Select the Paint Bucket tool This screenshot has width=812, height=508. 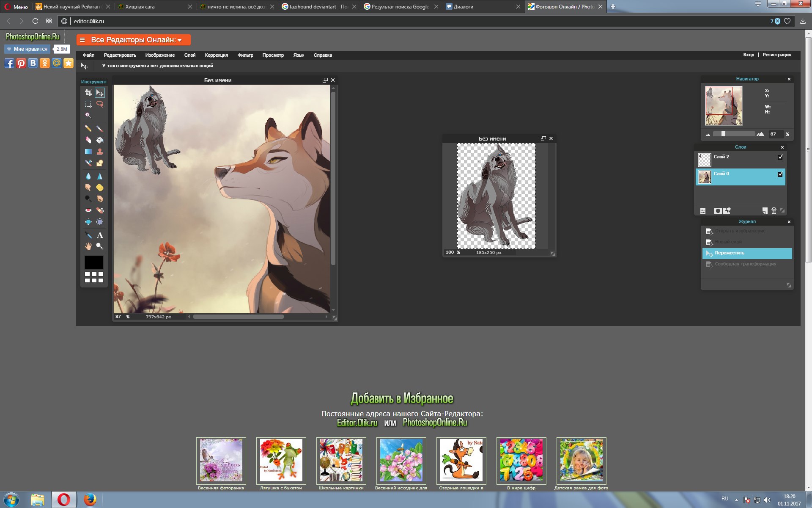click(100, 140)
